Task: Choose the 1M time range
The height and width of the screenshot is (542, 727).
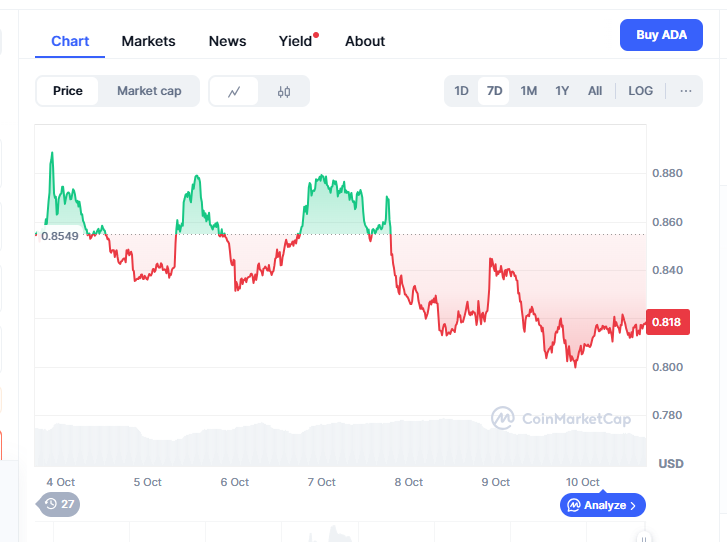Action: click(528, 91)
